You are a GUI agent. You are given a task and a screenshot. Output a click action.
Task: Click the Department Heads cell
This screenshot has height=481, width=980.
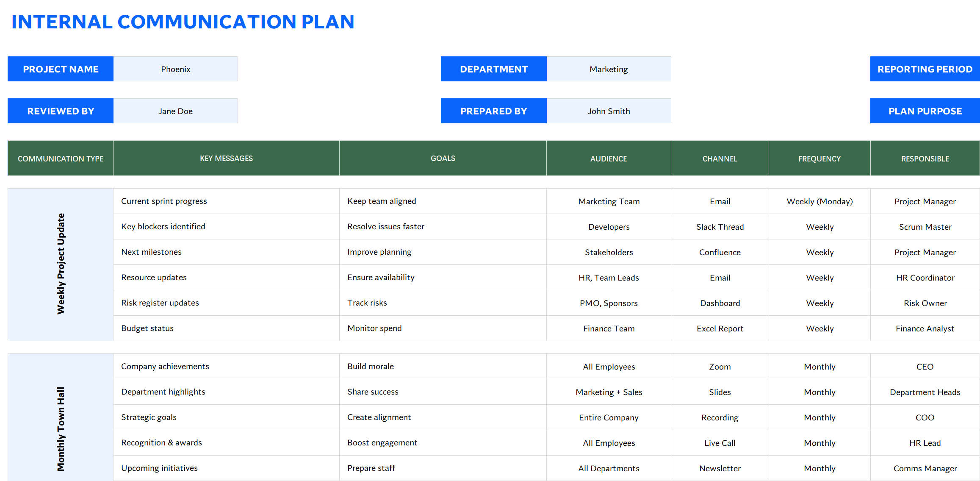925,392
